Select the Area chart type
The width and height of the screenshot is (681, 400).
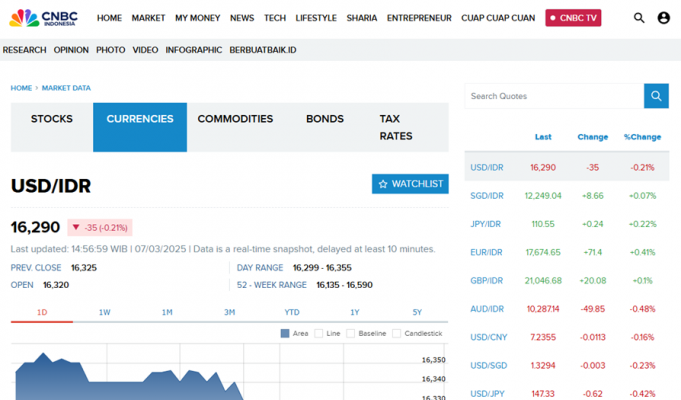pos(286,333)
